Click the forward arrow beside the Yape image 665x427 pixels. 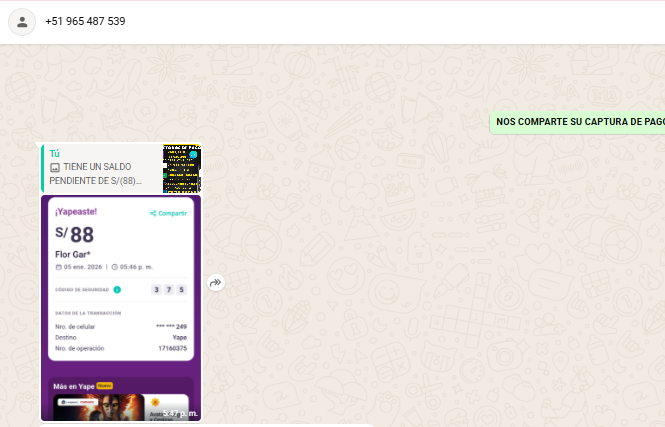[x=216, y=283]
